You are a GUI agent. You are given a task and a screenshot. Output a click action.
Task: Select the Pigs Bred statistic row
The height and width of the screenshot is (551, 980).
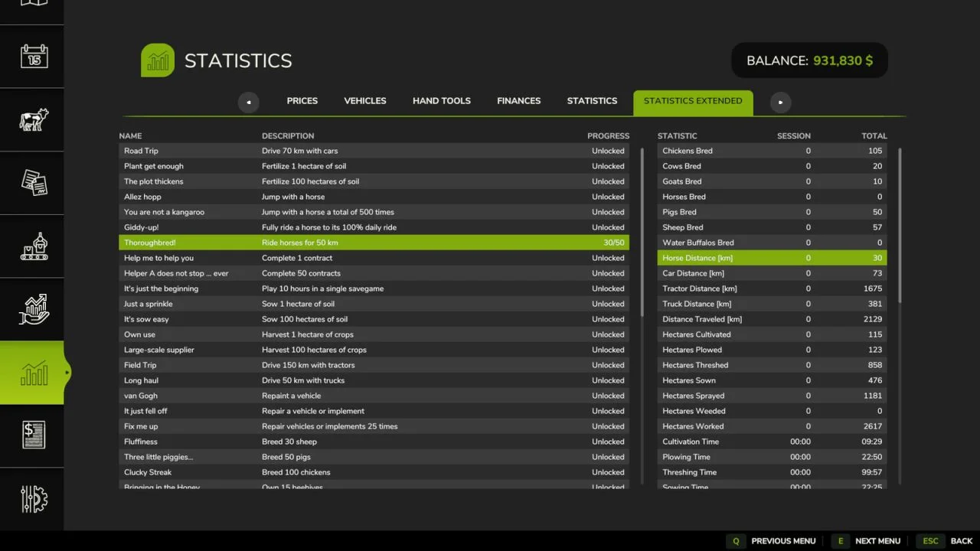tap(772, 212)
